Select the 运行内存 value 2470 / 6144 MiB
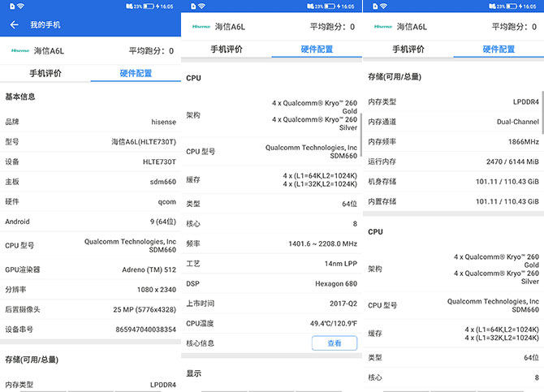This screenshot has width=544, height=392. coord(512,162)
